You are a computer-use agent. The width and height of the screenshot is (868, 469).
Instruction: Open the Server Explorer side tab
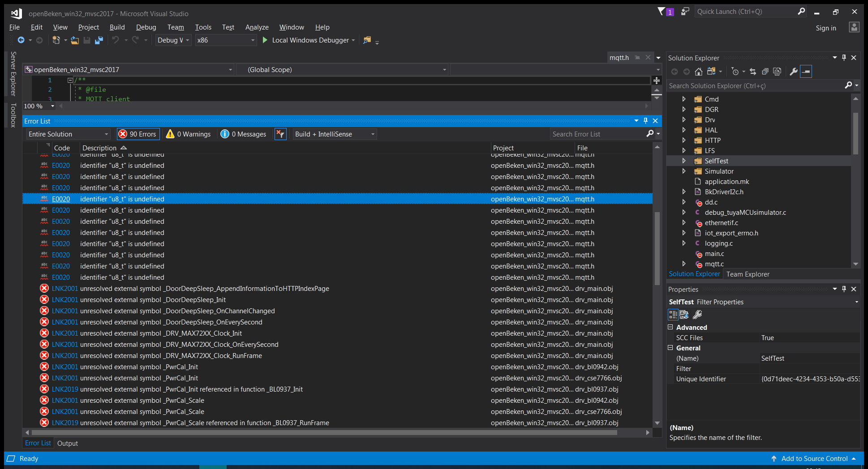13,73
